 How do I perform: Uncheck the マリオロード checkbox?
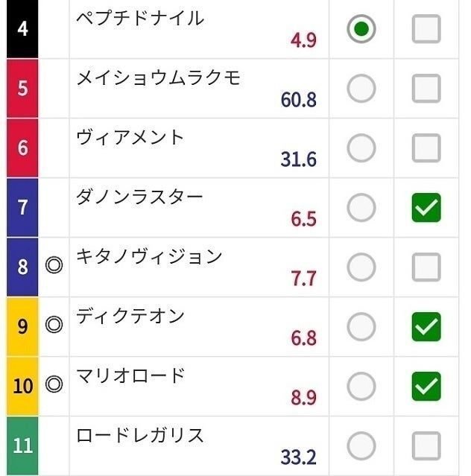coord(426,386)
